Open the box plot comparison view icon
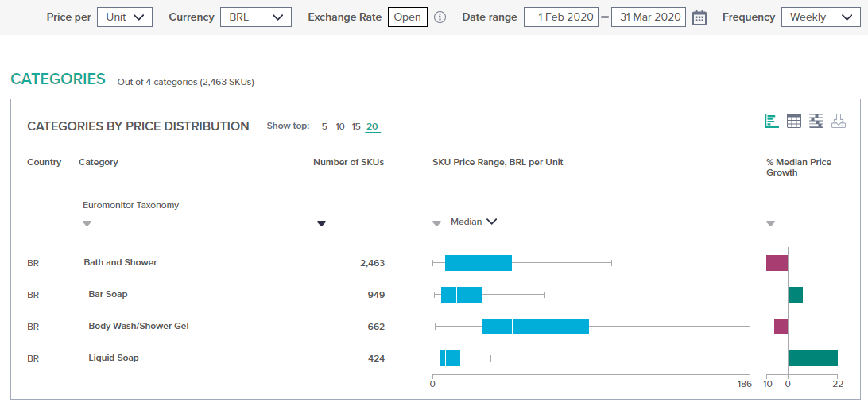 point(816,121)
